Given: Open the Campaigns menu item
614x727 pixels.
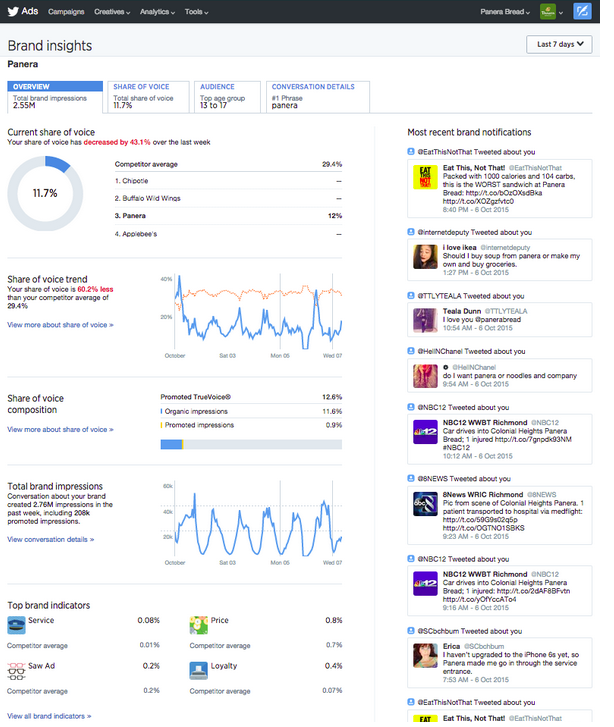Looking at the screenshot, I should [x=66, y=12].
